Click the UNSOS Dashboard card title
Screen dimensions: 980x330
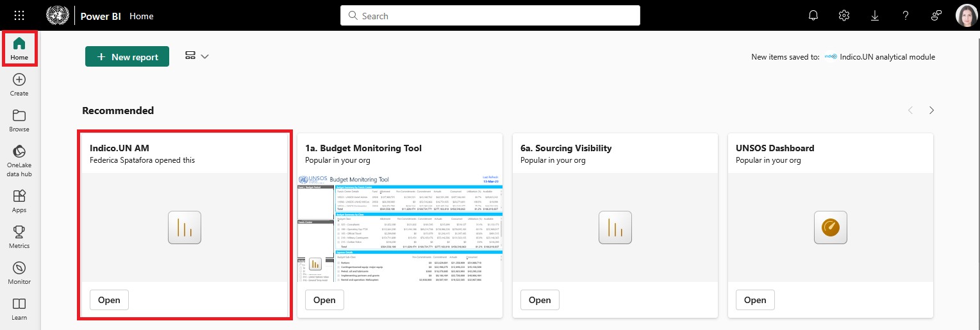click(775, 148)
